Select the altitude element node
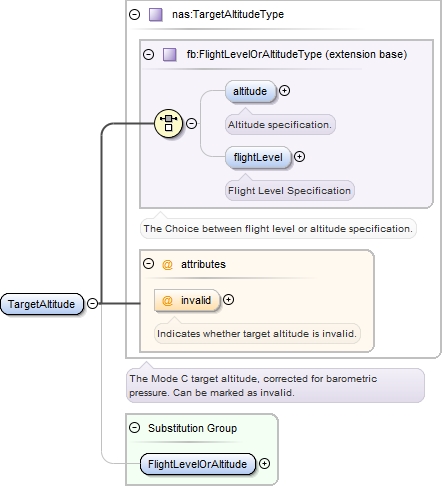This screenshot has height=487, width=443. click(250, 91)
